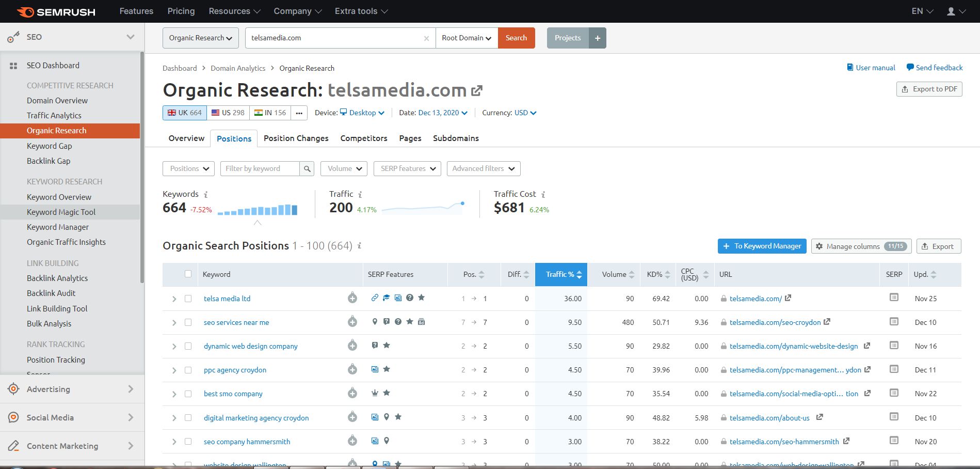The image size is (980, 469).
Task: Open the dynamic web design company keyword link
Action: [251, 346]
